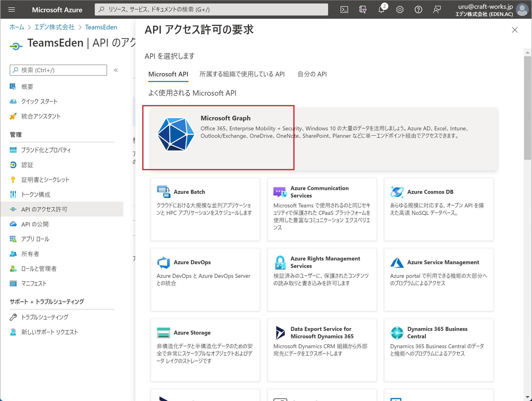The width and height of the screenshot is (532, 401).
Task: Click the sidebar search box
Action: pyautogui.click(x=58, y=70)
